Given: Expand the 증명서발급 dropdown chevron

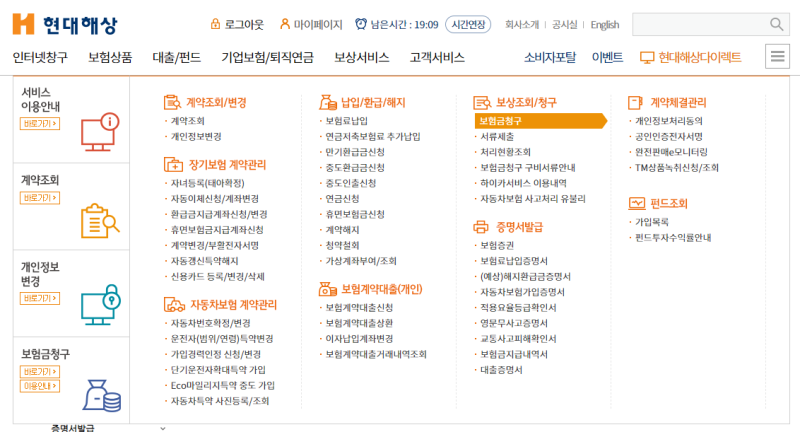Looking at the screenshot, I should [x=163, y=428].
